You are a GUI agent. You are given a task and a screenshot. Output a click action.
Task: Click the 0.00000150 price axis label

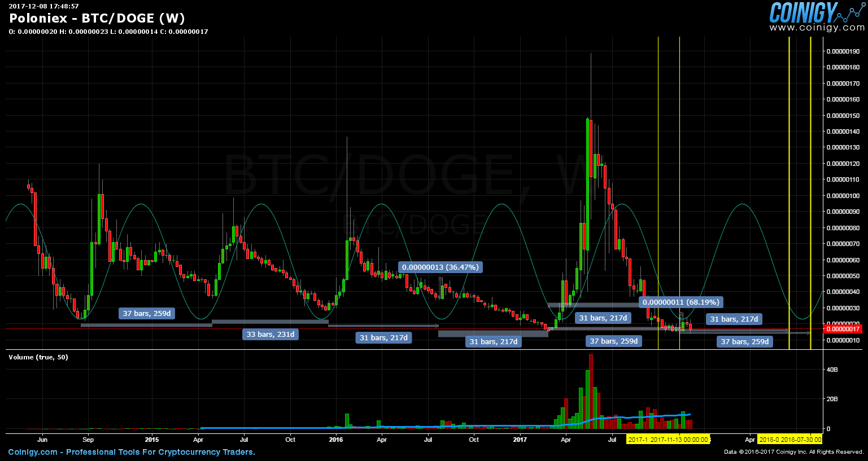[x=843, y=116]
